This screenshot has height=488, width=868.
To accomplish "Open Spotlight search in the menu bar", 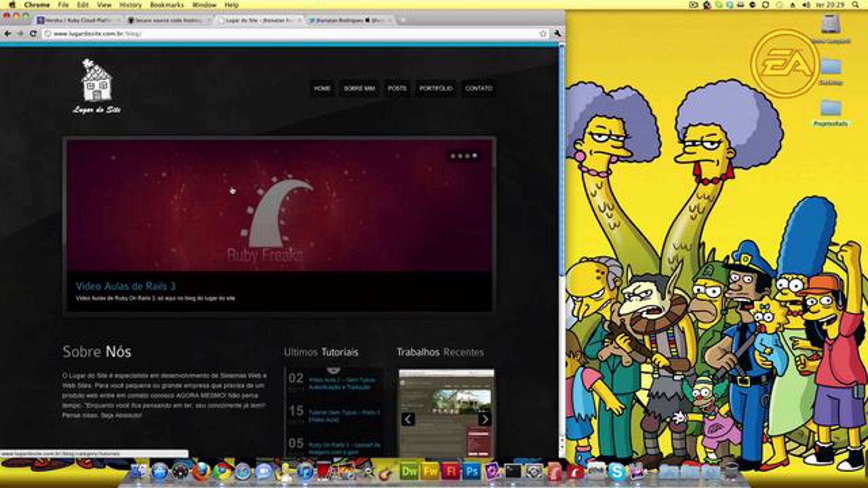I will click(x=855, y=5).
